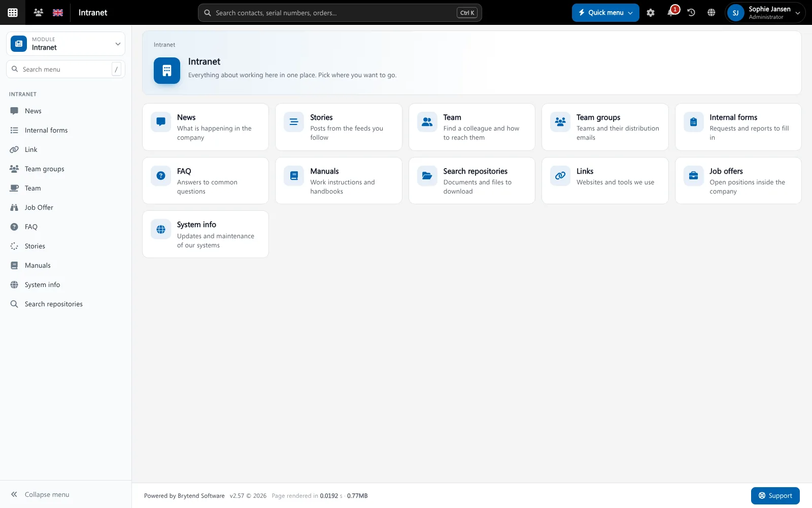Screen dimensions: 812x508
Task: Click the globe icon in top bar
Action: (712, 13)
